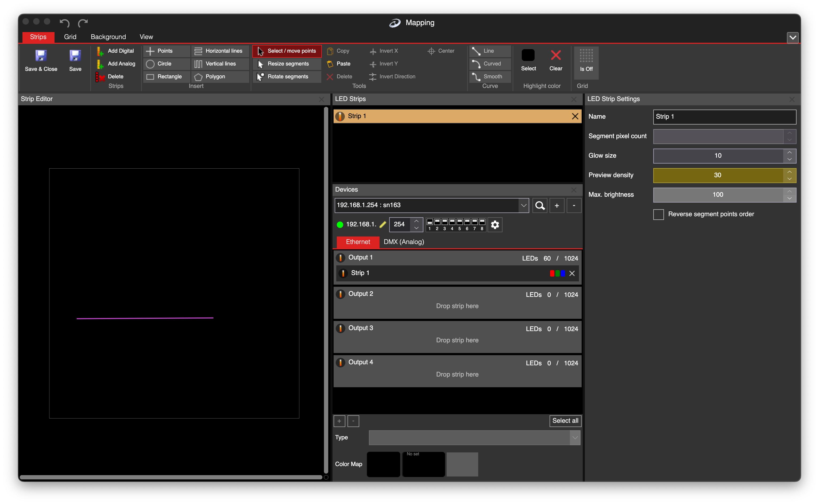The image size is (819, 504).
Task: Search for devices with magnifier button
Action: coord(540,206)
